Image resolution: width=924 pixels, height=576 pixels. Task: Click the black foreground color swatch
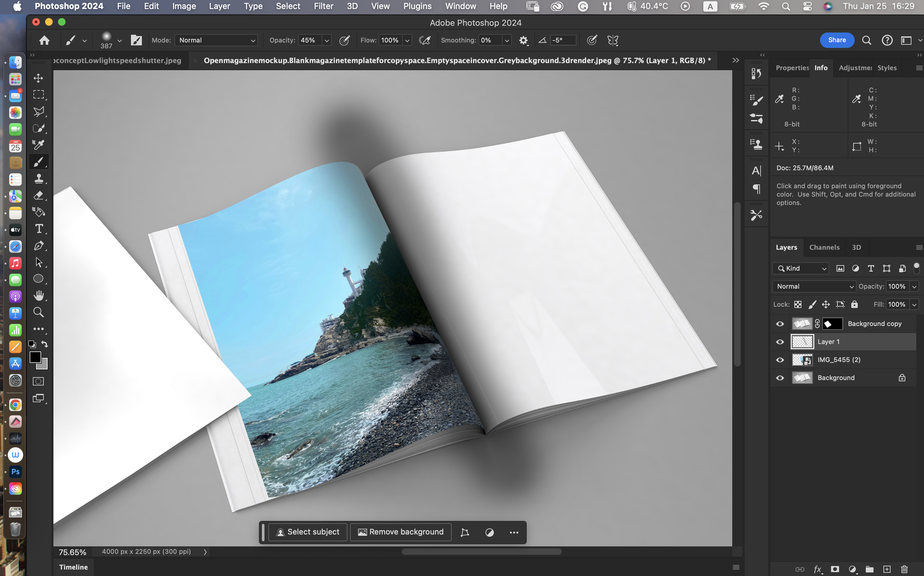tap(35, 357)
